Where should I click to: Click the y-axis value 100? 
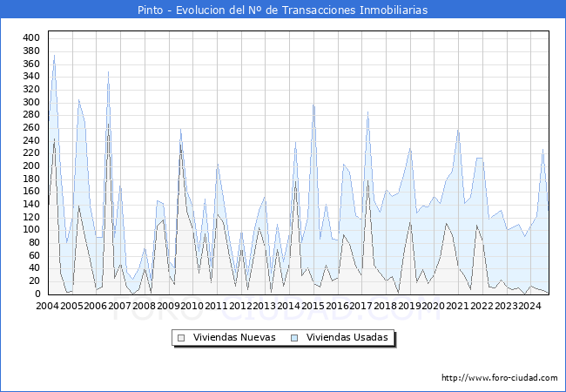(x=31, y=230)
